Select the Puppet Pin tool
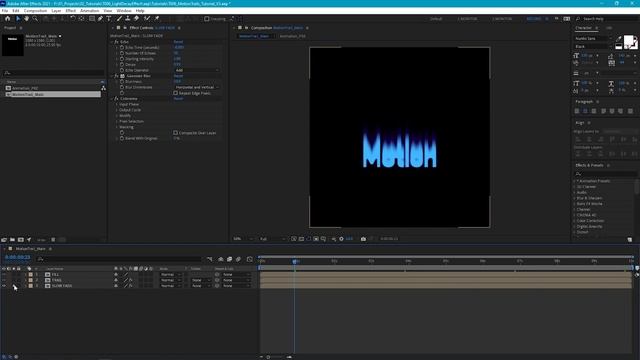This screenshot has width=640, height=360. (157, 19)
